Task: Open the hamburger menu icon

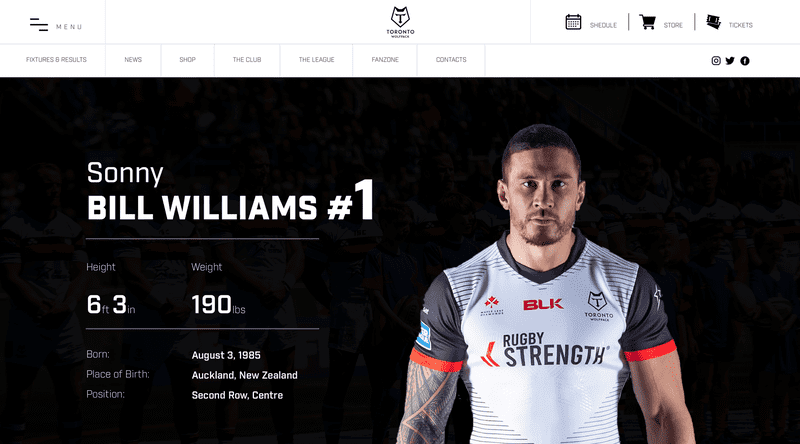Action: click(x=39, y=24)
